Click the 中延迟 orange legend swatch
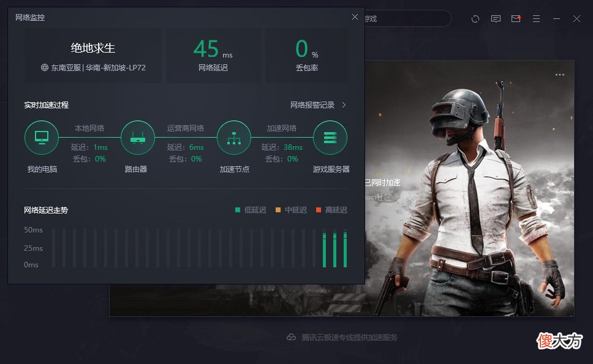Image resolution: width=593 pixels, height=364 pixels. (278, 210)
